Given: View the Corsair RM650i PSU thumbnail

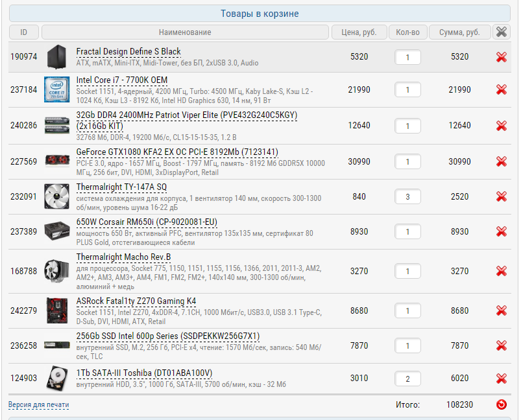Looking at the screenshot, I should (57, 231).
